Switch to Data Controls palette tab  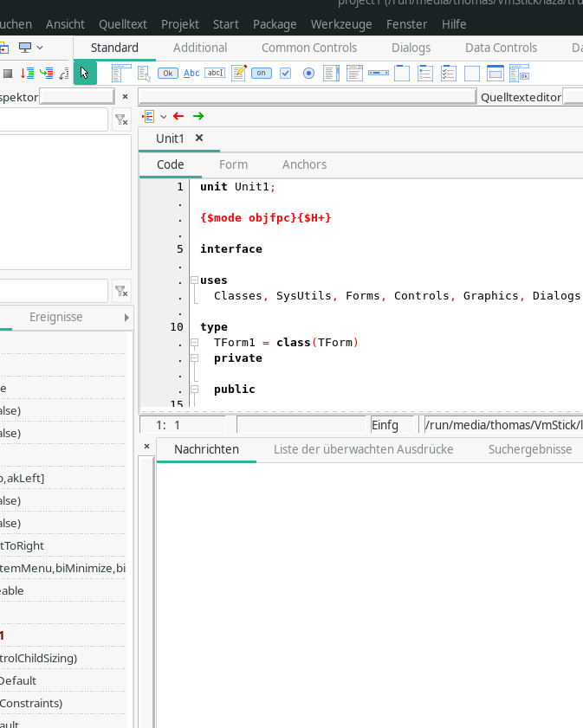(x=501, y=48)
